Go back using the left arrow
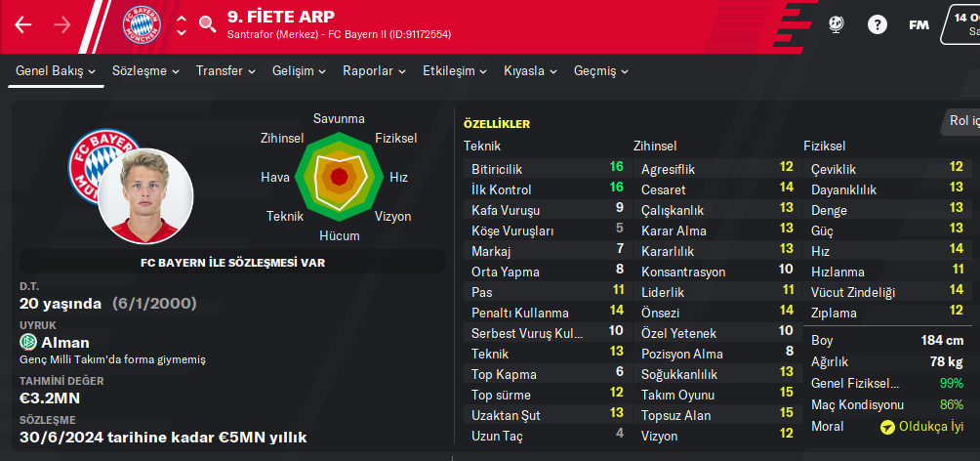 [23, 25]
